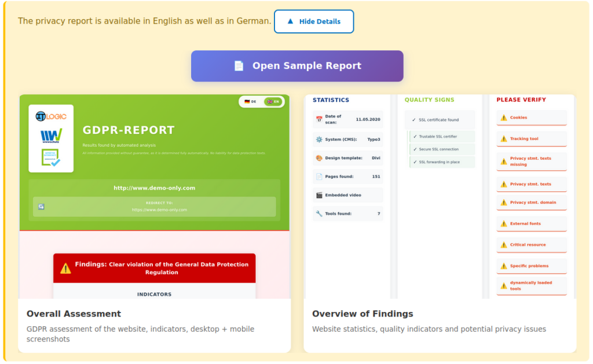
Task: Click the warning icon next to Cookies
Action: pyautogui.click(x=503, y=117)
